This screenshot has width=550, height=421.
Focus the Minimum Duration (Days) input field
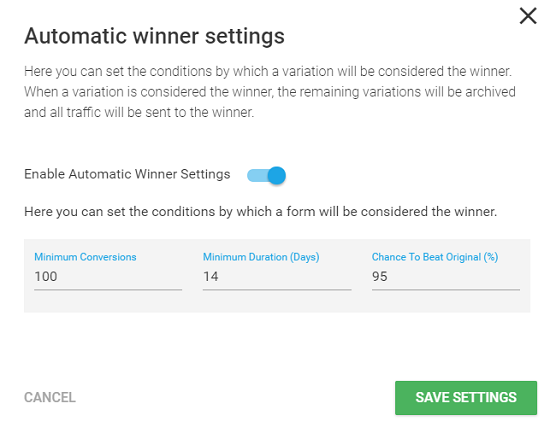277,276
